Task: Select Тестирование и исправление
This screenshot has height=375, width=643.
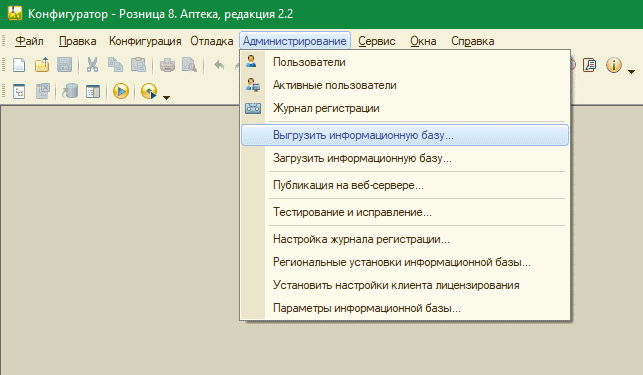Action: 405,212
